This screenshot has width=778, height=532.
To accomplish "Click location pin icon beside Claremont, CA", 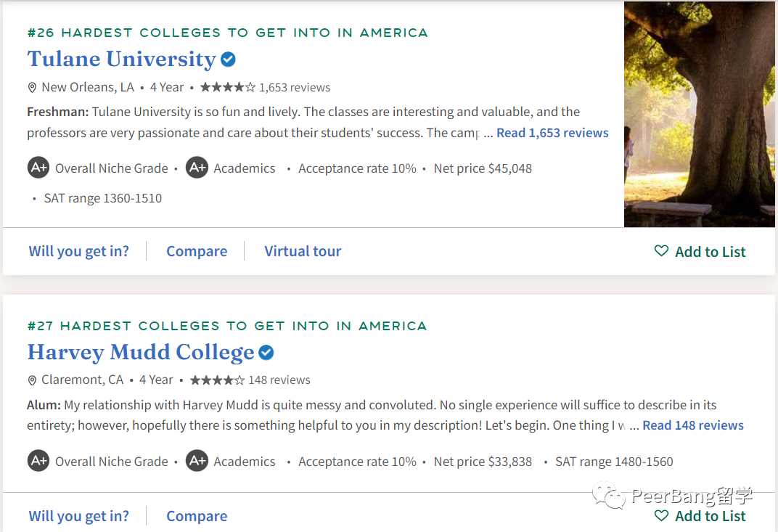I will click(32, 380).
